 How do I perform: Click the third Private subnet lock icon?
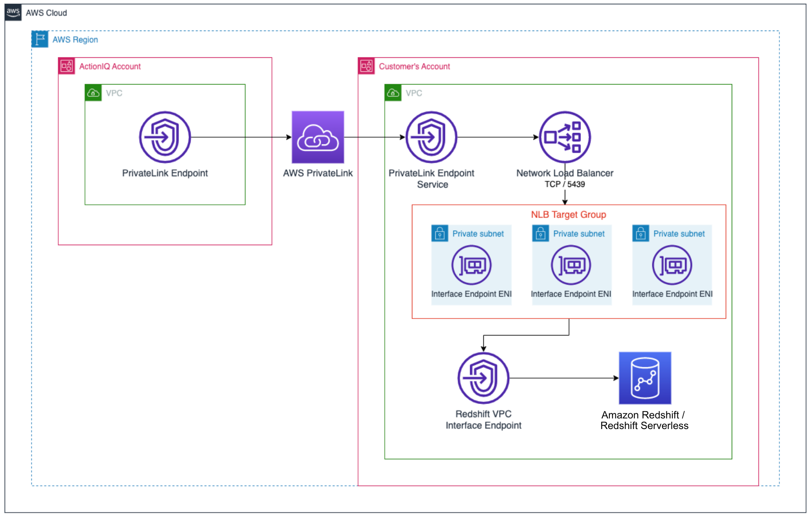[x=640, y=233]
